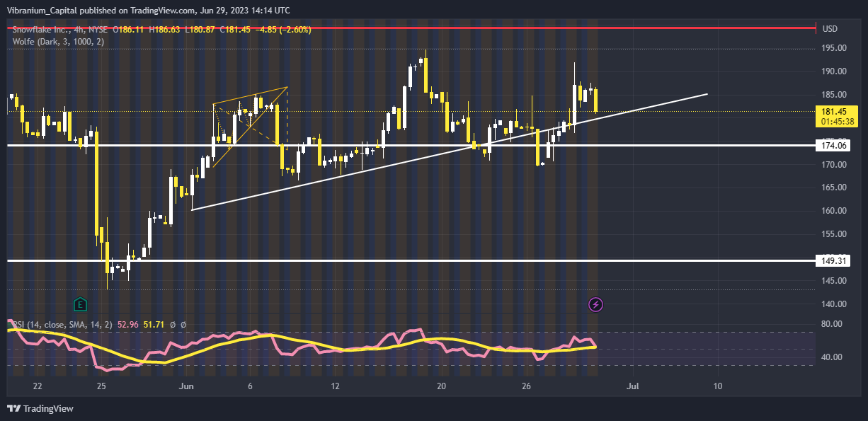This screenshot has width=868, height=421.
Task: Click the RSI value 52.96
Action: tap(127, 325)
